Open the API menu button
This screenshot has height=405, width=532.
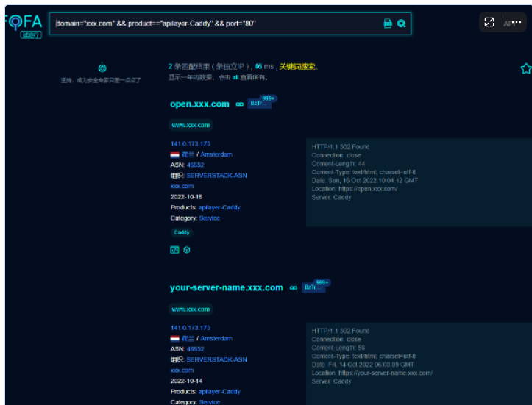(x=512, y=23)
